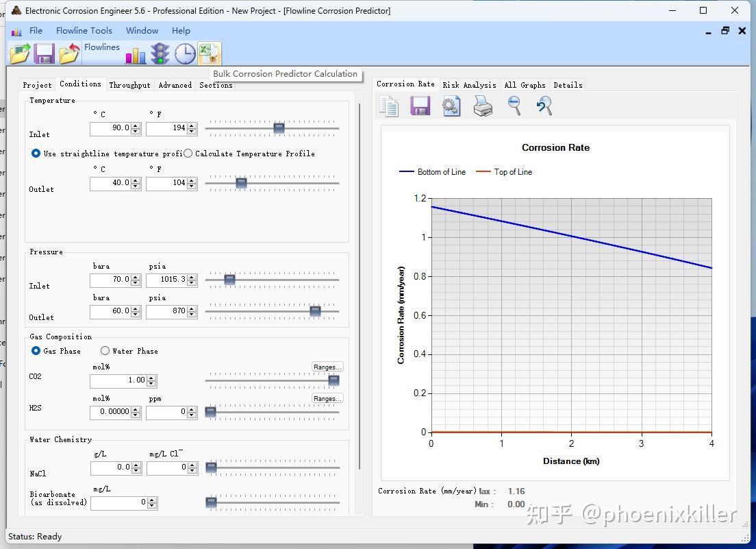Image resolution: width=756 pixels, height=549 pixels.
Task: Adjust the inlet temperature slider
Action: click(279, 128)
